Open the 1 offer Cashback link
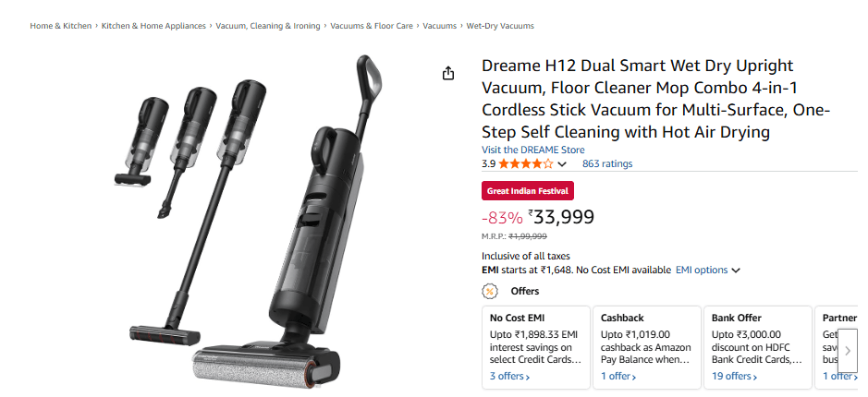Image resolution: width=868 pixels, height=397 pixels. 618,377
